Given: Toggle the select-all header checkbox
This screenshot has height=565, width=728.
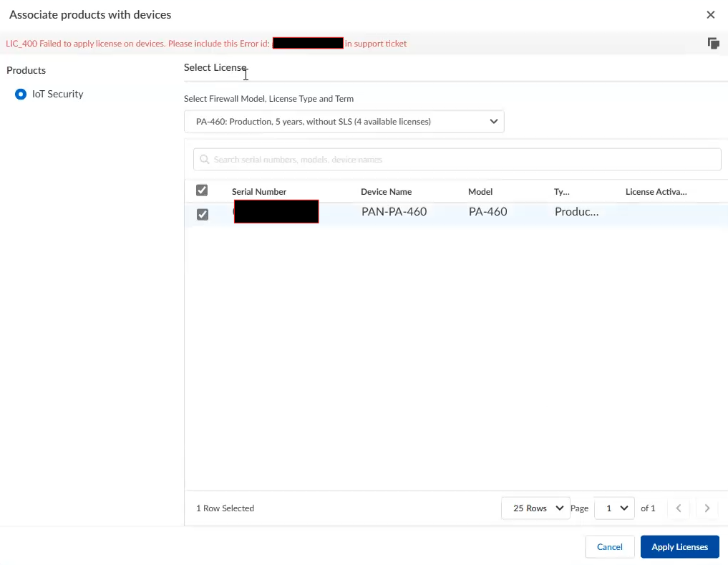Looking at the screenshot, I should [x=202, y=190].
